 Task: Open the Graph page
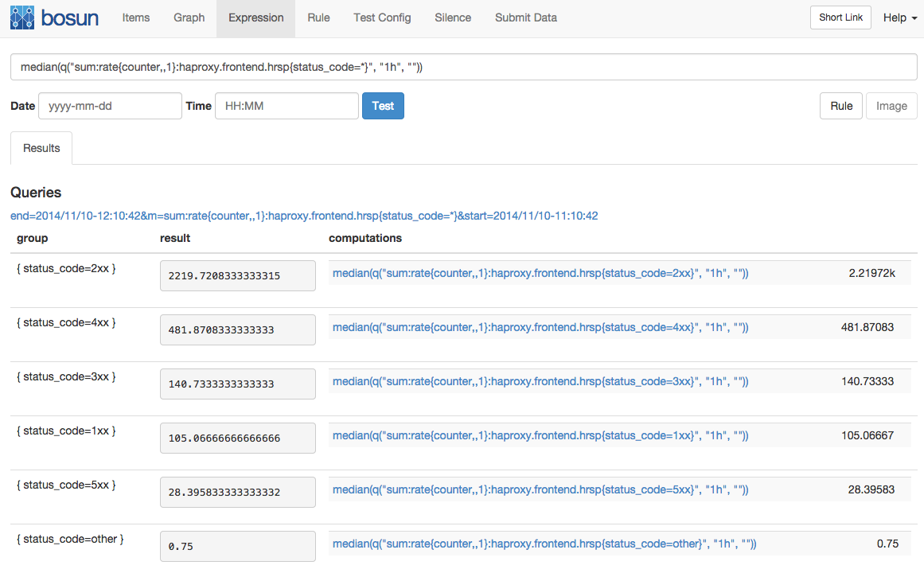[189, 18]
